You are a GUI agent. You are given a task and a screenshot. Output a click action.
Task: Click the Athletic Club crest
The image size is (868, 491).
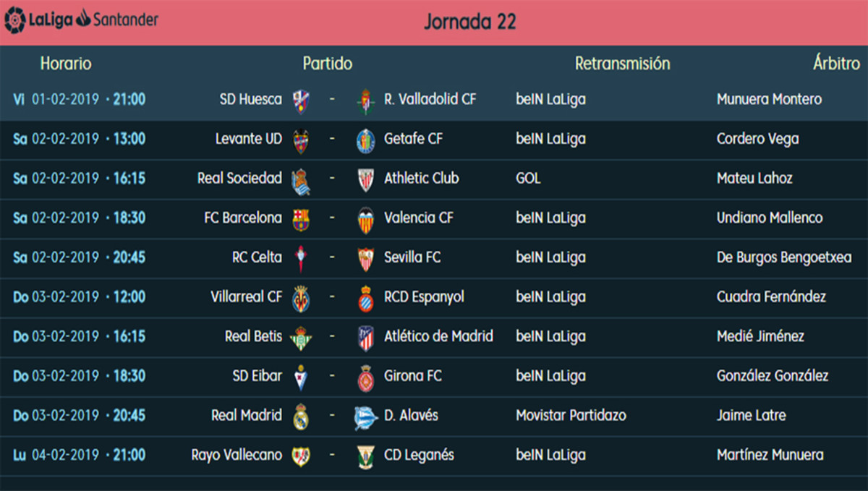[366, 180]
